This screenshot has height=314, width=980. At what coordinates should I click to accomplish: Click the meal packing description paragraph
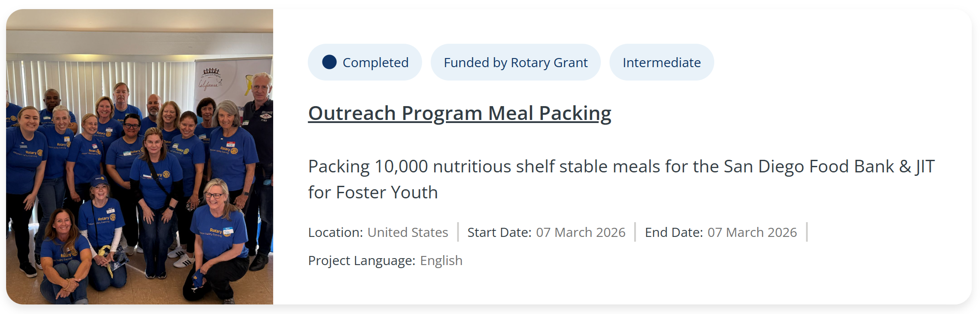(x=621, y=179)
